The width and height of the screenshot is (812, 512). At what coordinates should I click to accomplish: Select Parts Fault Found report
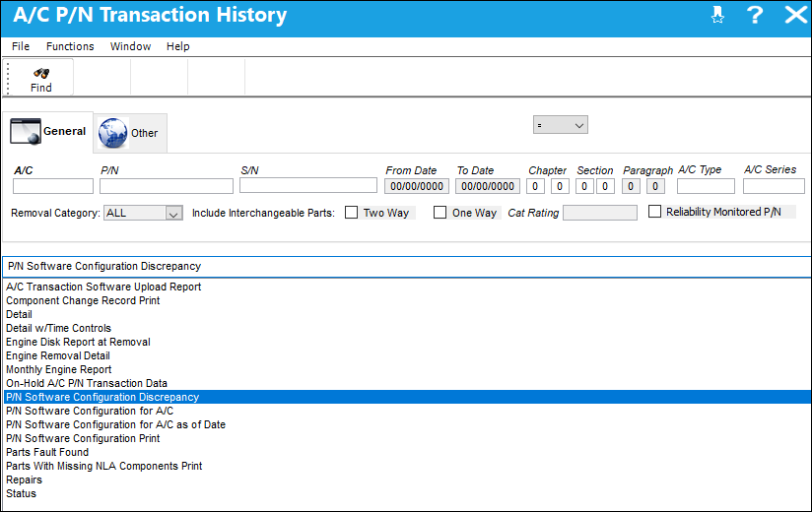[47, 452]
